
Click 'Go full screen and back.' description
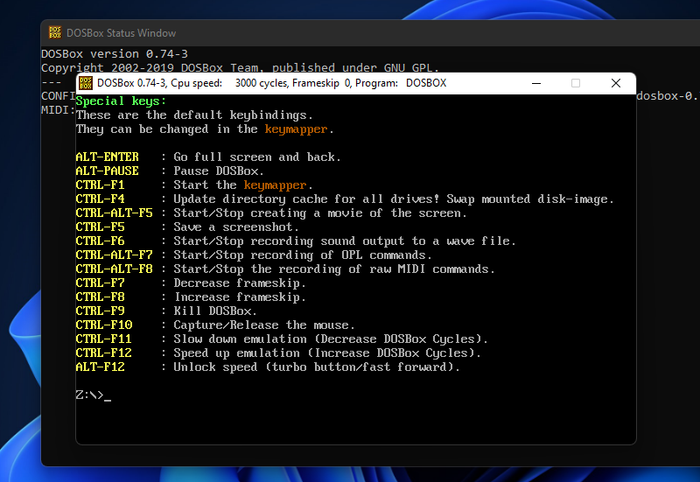pos(257,157)
